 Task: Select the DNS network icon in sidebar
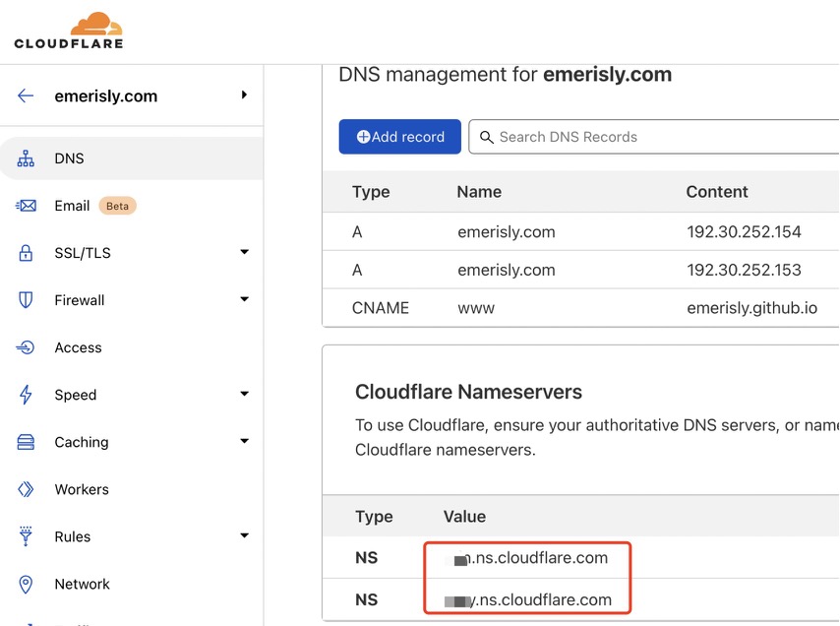(x=27, y=158)
